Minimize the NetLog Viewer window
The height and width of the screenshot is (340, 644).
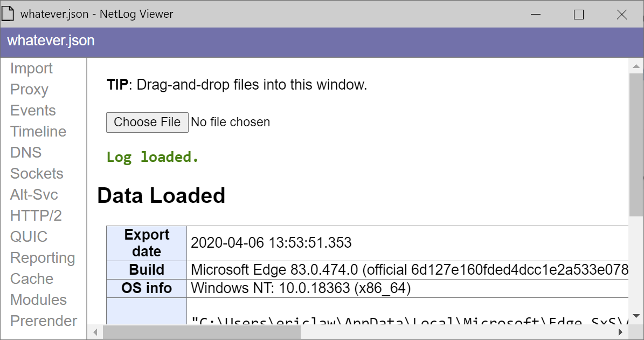pos(536,15)
